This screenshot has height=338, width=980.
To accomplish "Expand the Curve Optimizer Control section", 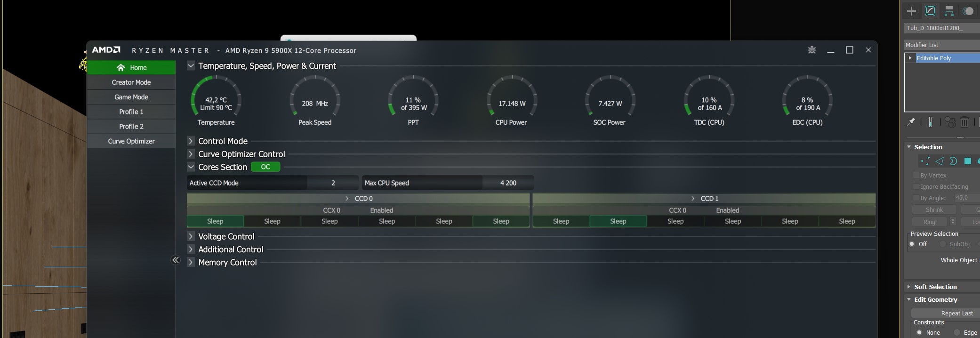I will (x=191, y=154).
